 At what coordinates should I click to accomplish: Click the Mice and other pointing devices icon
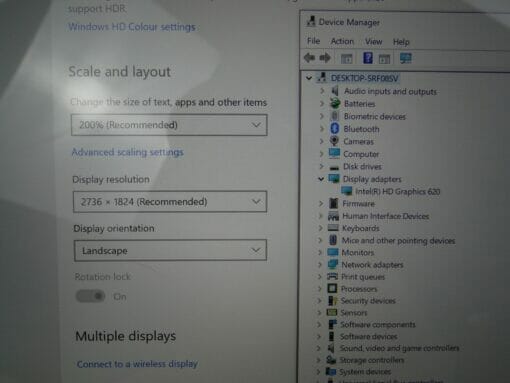coord(333,240)
